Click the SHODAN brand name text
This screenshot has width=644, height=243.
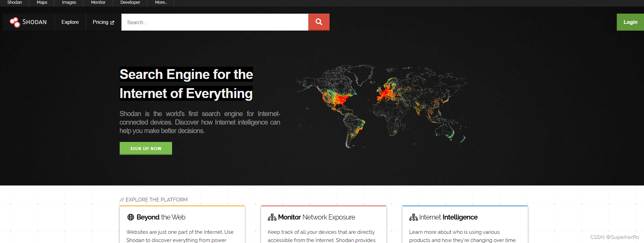[x=34, y=22]
